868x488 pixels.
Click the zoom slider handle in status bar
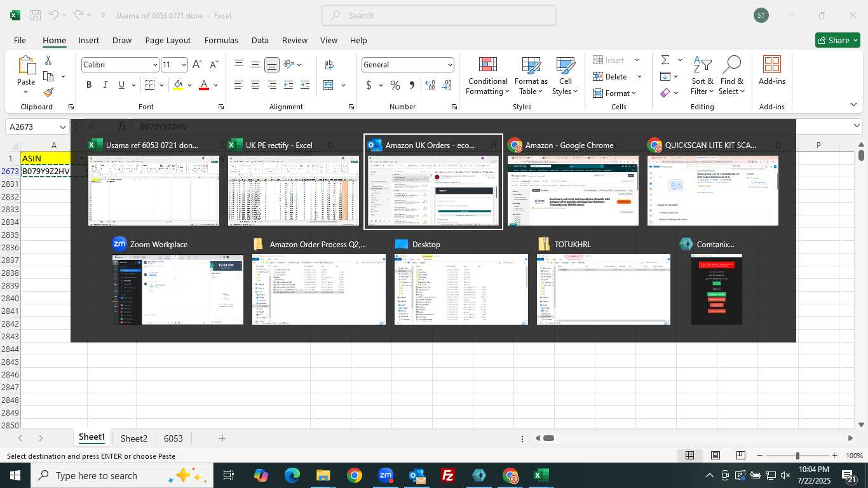(x=797, y=456)
